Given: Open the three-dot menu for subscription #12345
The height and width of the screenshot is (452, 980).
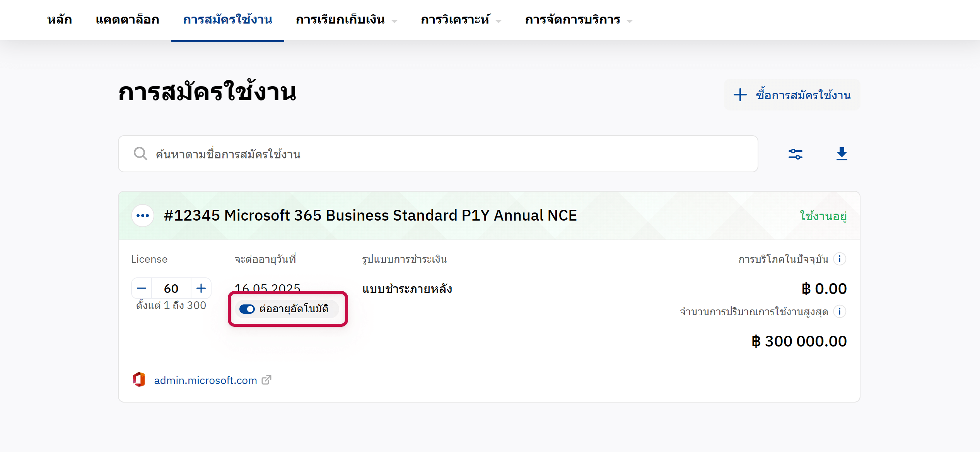Looking at the screenshot, I should tap(143, 216).
